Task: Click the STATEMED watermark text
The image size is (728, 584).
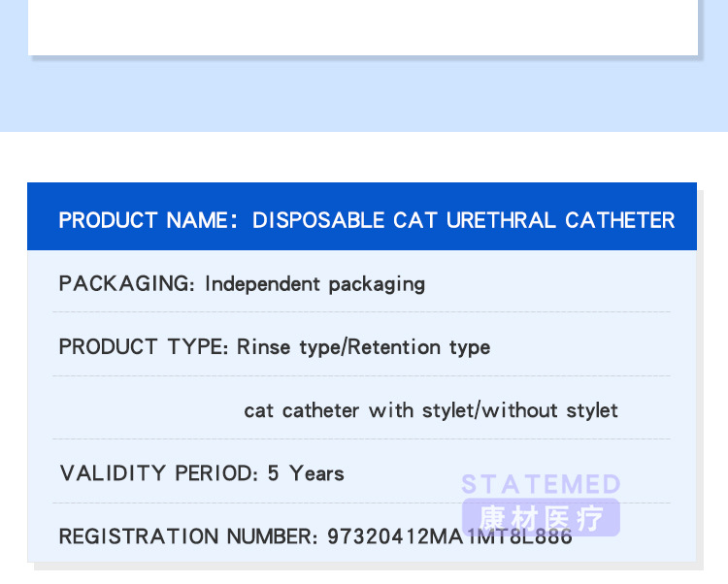Action: [x=541, y=484]
